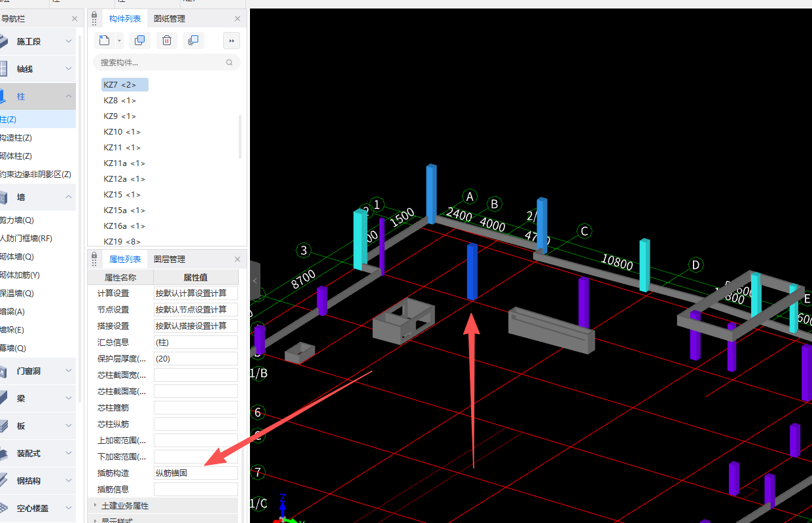
Task: Click the 轴线 grid icon
Action: [x=3, y=69]
